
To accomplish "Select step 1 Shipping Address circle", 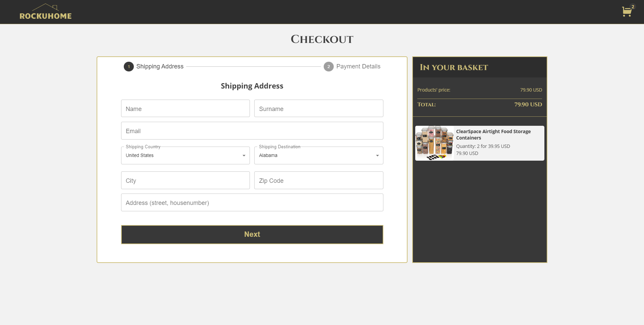I will 128,66.
